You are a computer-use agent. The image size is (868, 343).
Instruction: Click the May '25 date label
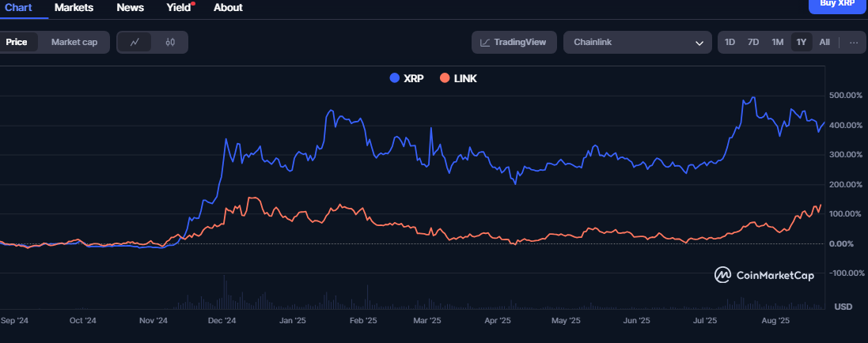click(567, 320)
